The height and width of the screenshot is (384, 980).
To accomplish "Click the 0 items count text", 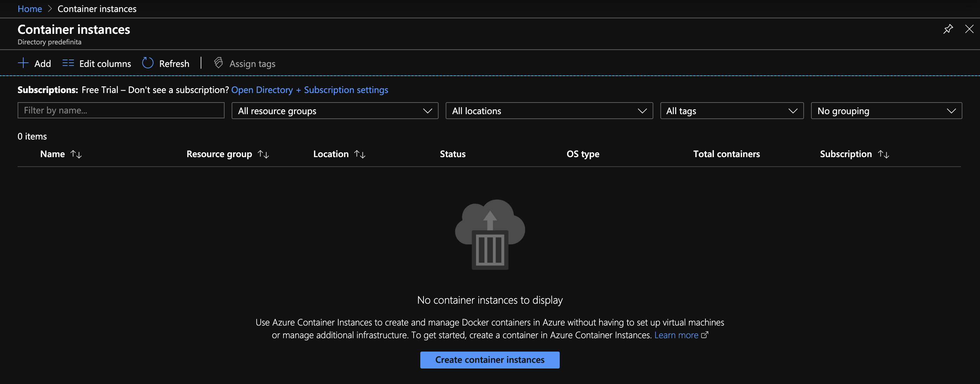I will click(x=32, y=136).
